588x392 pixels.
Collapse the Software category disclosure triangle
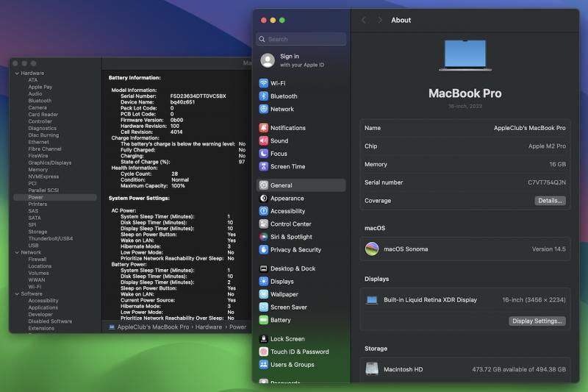click(x=16, y=293)
